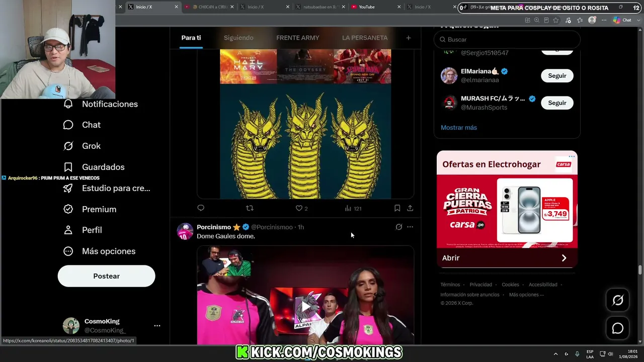This screenshot has width=644, height=362.
Task: Open the taskbar clock showing 18:01
Action: click(628, 354)
